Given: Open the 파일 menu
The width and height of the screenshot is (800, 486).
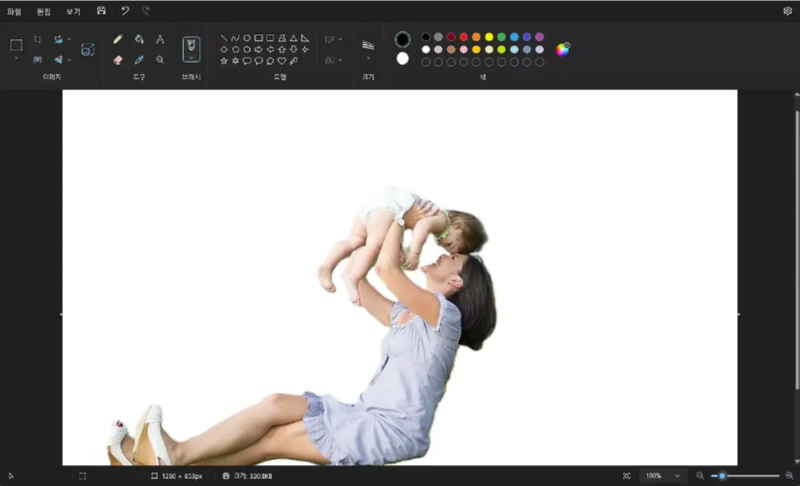Looking at the screenshot, I should click(14, 11).
